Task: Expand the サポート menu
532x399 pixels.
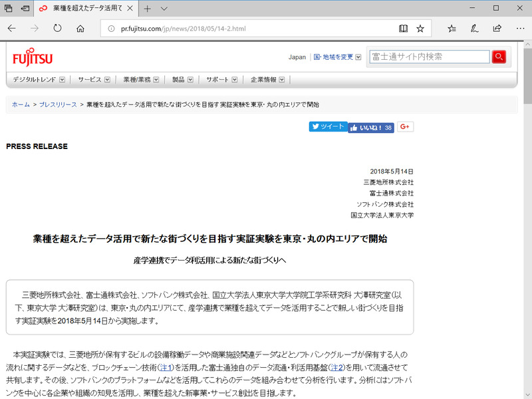Action: [x=222, y=80]
